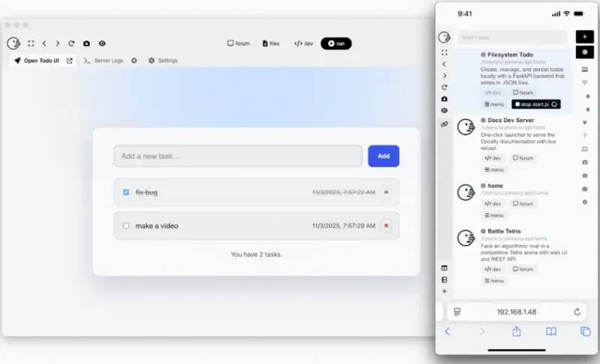Expand the menu under Battle Tetris
The width and height of the screenshot is (600, 364).
493,280
